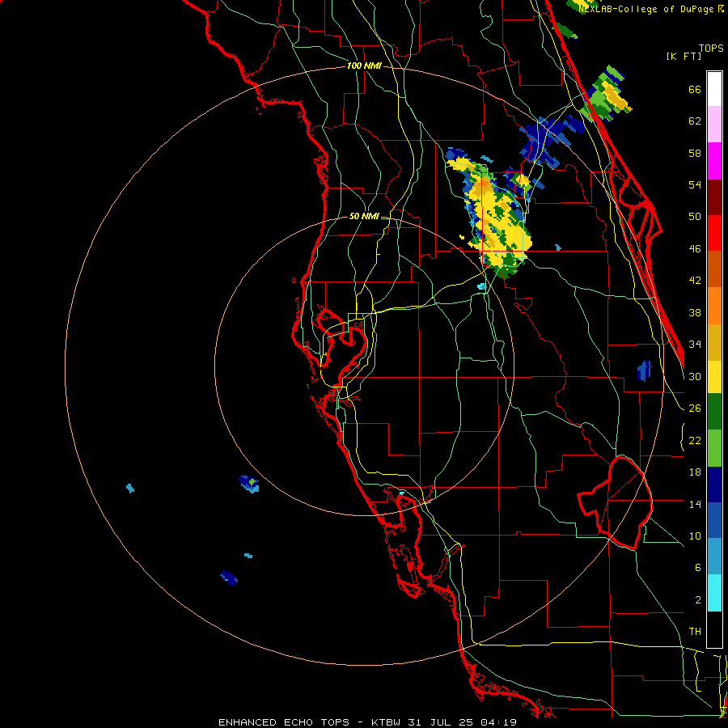Click the "54" legend value
Viewport: 728px width, 728px height.
695,184
